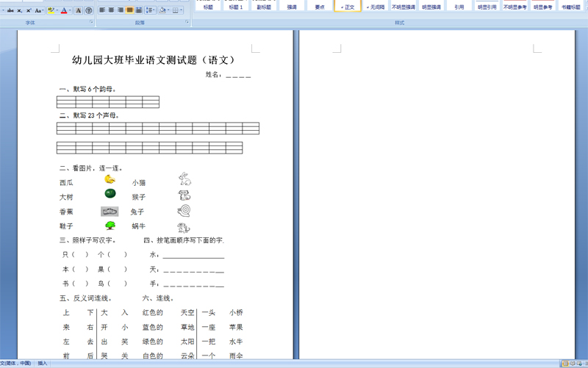Apply the 标题 1 style

236,6
